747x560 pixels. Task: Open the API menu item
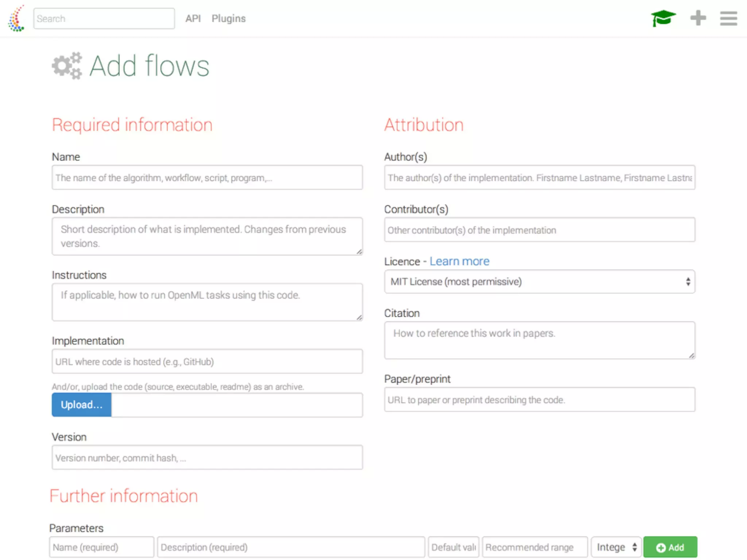(193, 18)
